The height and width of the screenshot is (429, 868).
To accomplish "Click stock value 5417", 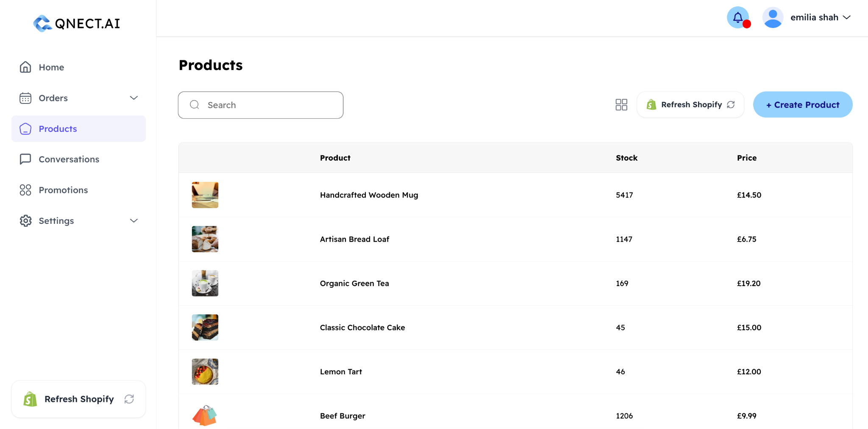I will click(624, 195).
